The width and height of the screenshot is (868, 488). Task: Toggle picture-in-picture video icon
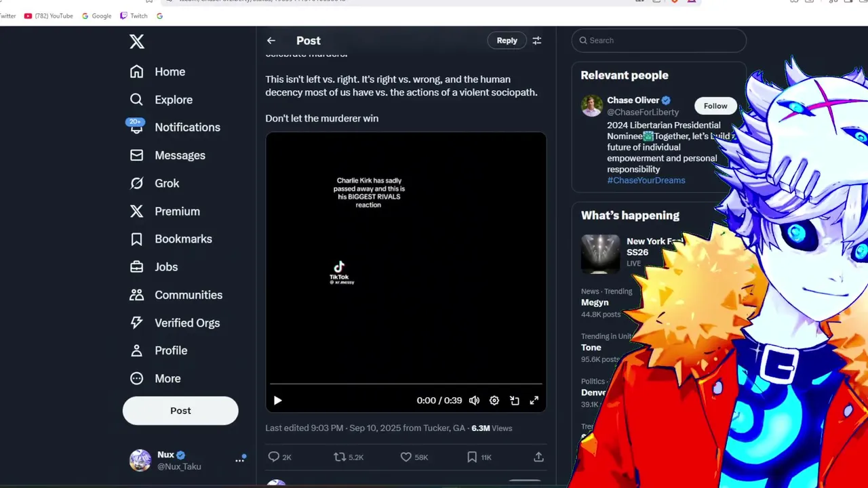click(515, 401)
